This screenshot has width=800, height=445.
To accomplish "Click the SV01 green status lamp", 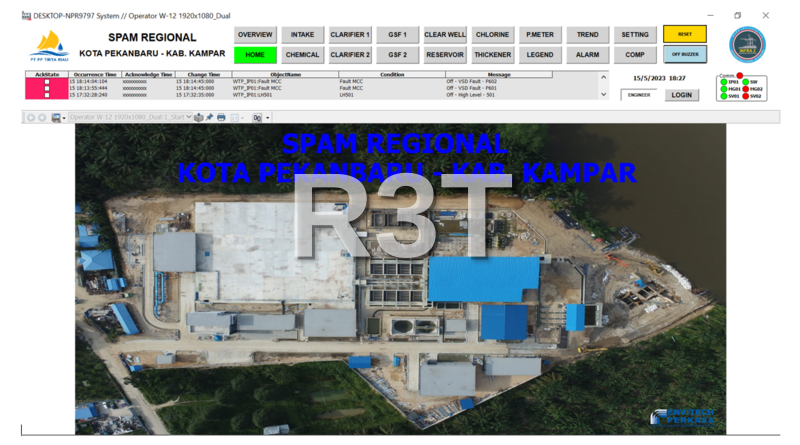I will coord(723,96).
